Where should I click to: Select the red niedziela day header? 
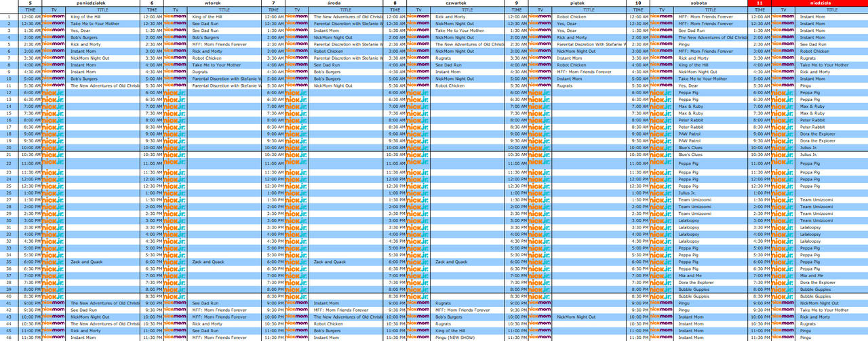pos(819,3)
